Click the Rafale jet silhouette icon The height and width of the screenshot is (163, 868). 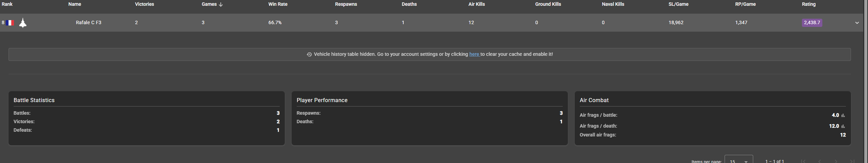pyautogui.click(x=23, y=23)
